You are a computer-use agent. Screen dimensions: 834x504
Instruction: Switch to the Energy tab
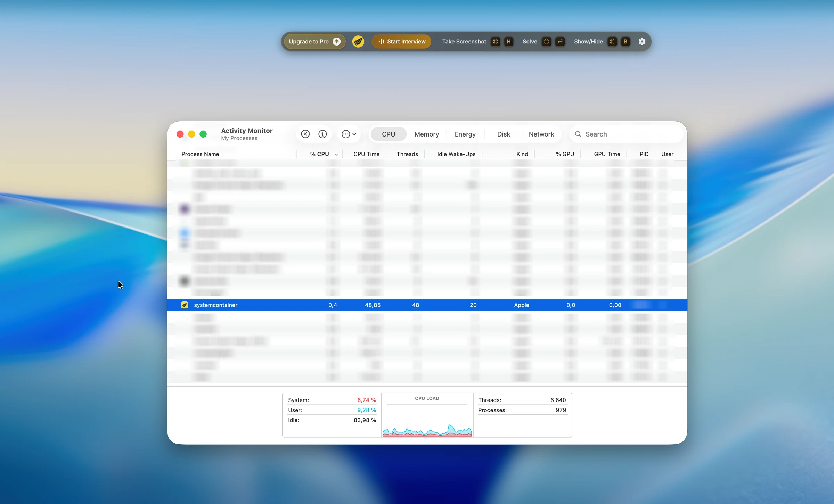(x=465, y=134)
